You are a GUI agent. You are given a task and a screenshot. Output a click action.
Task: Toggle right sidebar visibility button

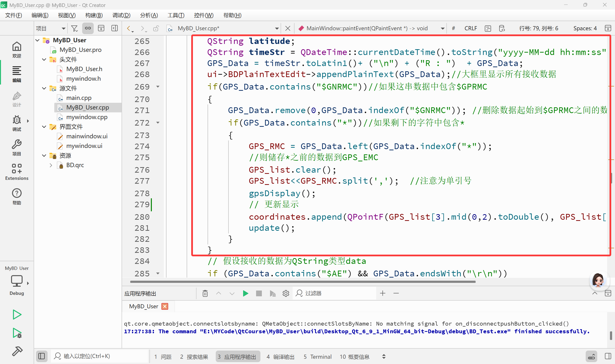click(x=608, y=356)
